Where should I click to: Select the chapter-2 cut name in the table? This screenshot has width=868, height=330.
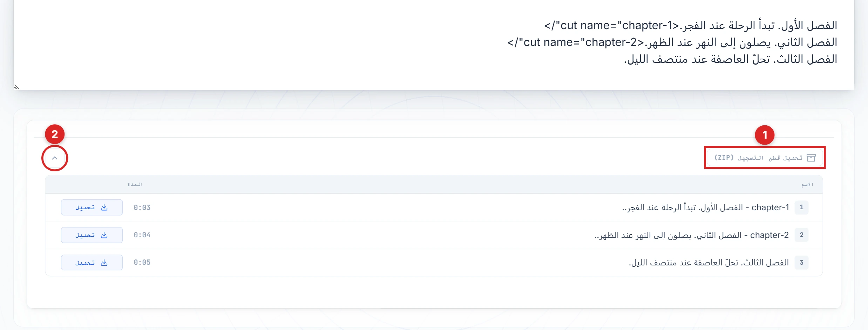pos(691,235)
